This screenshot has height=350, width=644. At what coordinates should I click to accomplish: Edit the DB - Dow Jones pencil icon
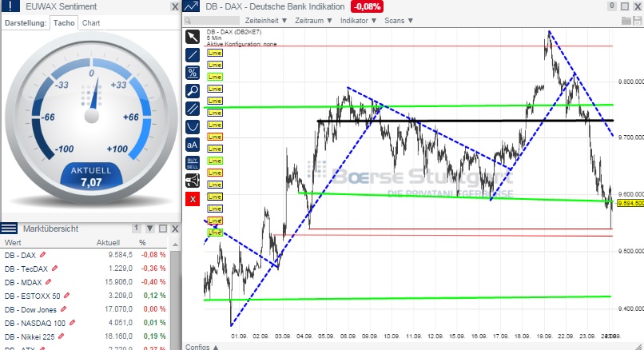tap(63, 309)
